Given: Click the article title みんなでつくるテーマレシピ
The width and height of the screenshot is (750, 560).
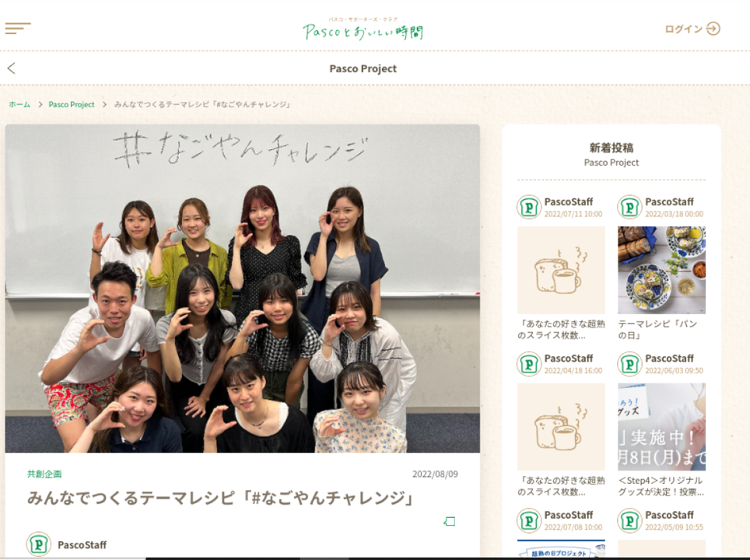Looking at the screenshot, I should coord(221,498).
